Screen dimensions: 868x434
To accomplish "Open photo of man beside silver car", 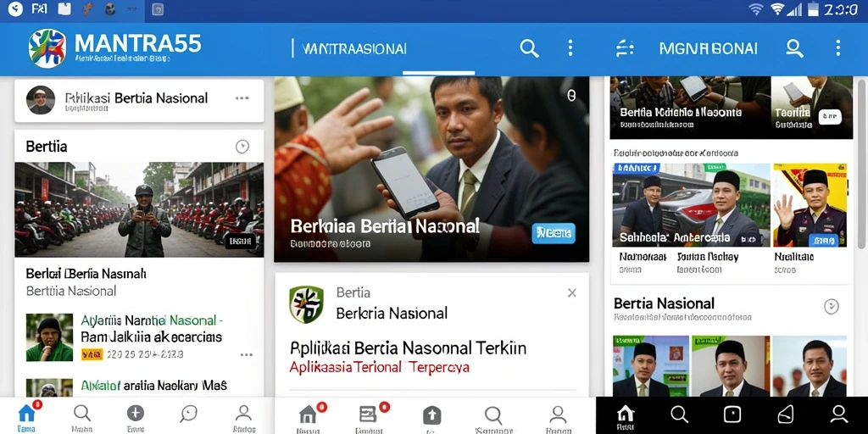I will tap(691, 205).
